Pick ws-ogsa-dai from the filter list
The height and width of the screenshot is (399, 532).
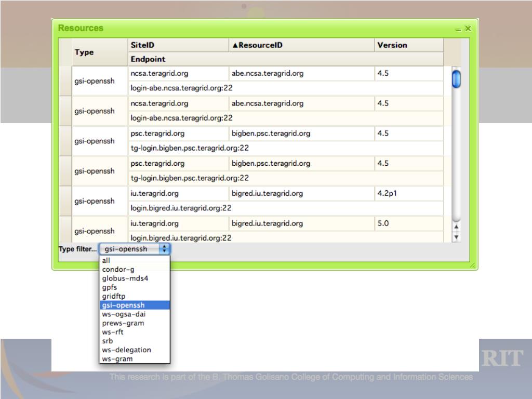[x=135, y=314]
